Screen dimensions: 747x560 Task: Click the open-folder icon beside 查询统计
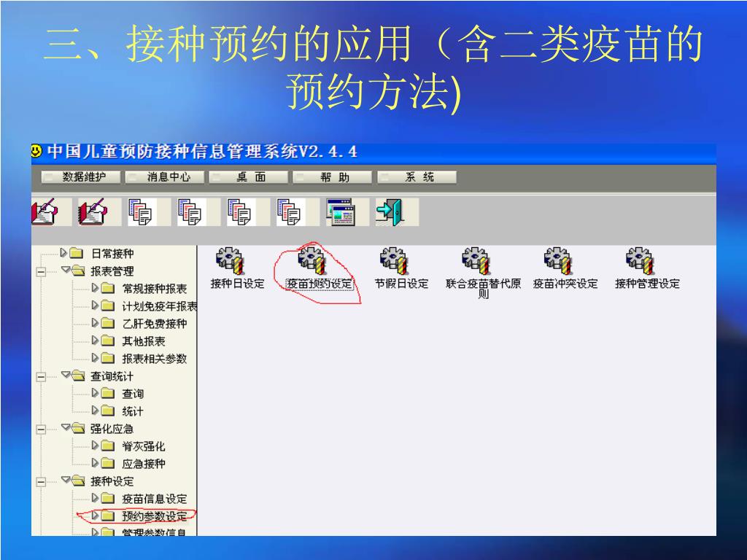pos(78,376)
